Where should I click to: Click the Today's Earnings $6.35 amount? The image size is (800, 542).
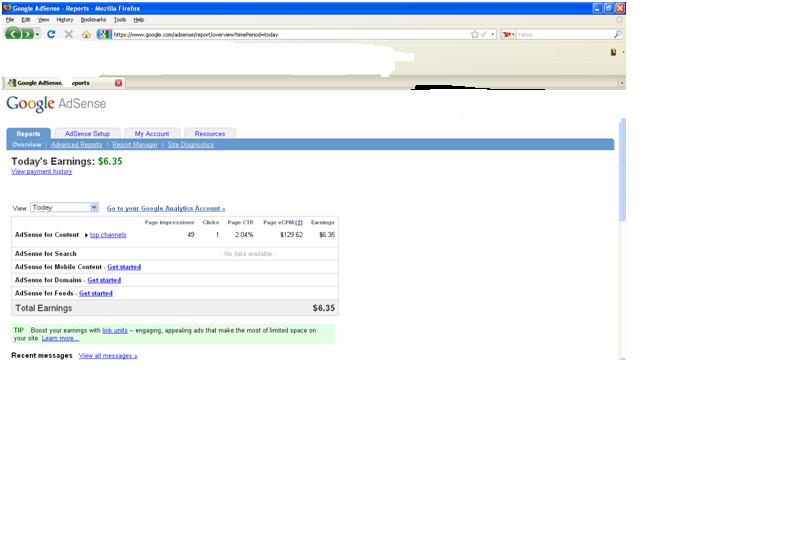110,161
